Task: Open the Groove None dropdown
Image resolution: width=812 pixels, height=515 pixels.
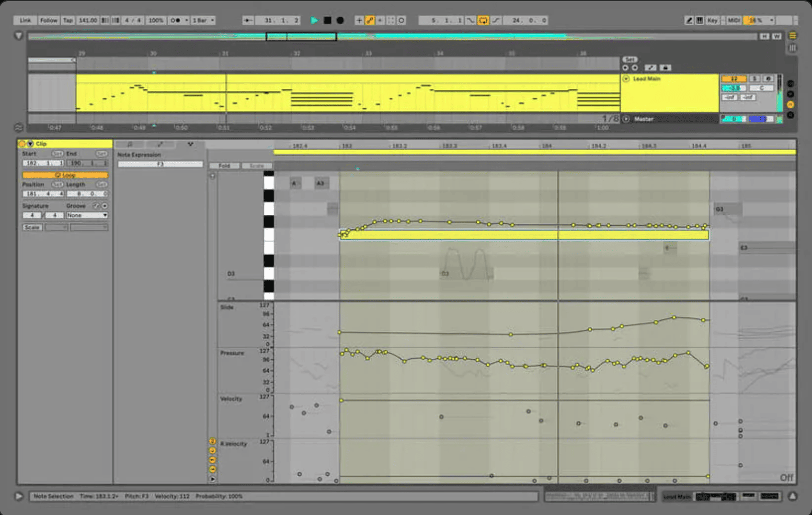Action: click(87, 215)
